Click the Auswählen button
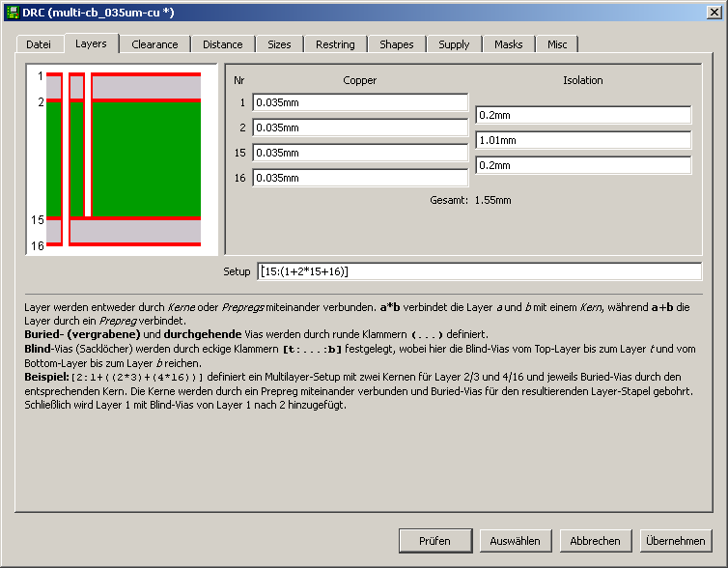The image size is (728, 568). click(516, 541)
